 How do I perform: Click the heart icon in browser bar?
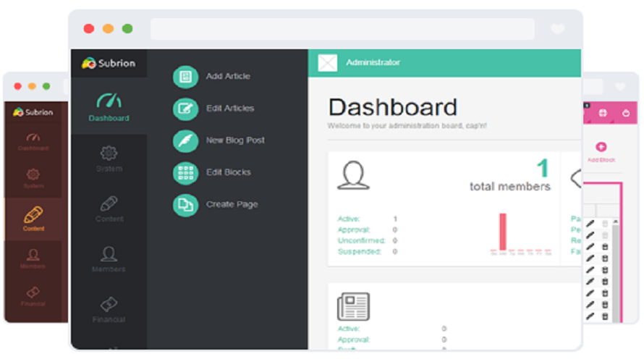click(557, 29)
